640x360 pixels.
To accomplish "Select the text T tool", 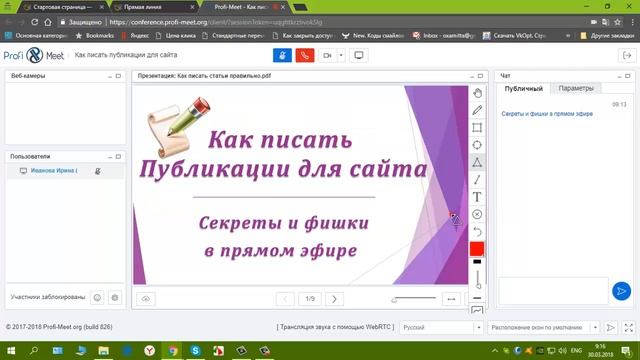I will click(x=477, y=197).
